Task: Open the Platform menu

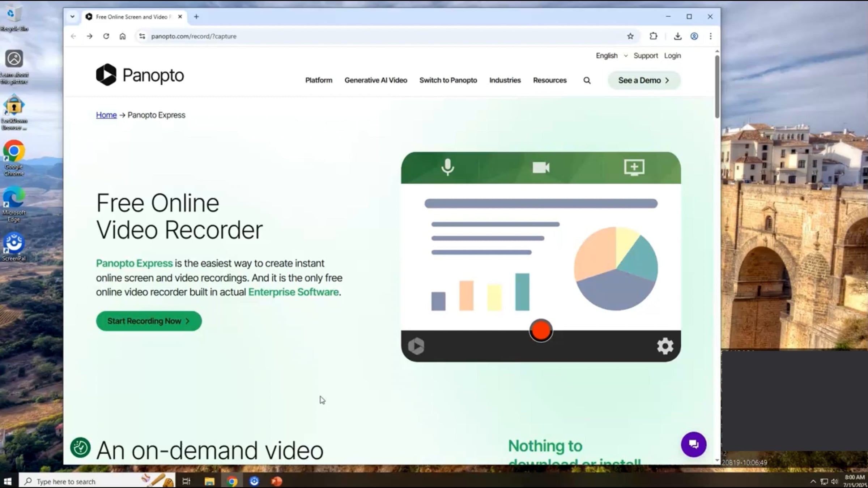Action: pos(319,80)
